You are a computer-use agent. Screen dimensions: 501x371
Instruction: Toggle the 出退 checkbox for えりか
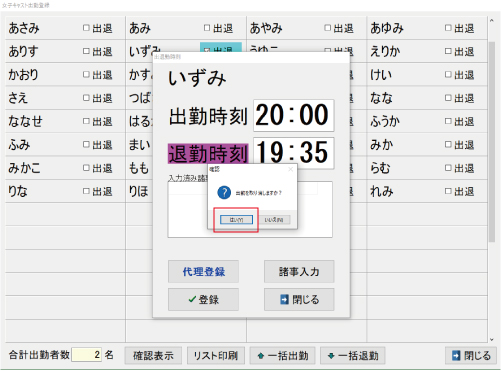click(448, 51)
